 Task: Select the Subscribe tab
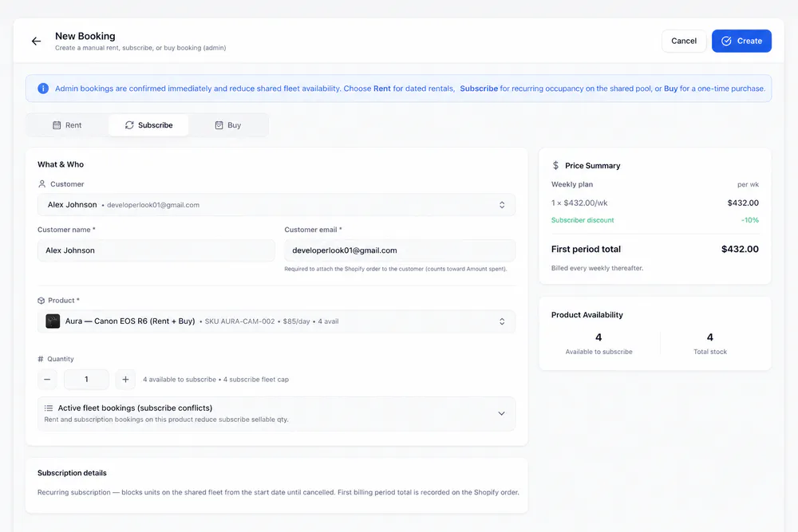pos(148,125)
